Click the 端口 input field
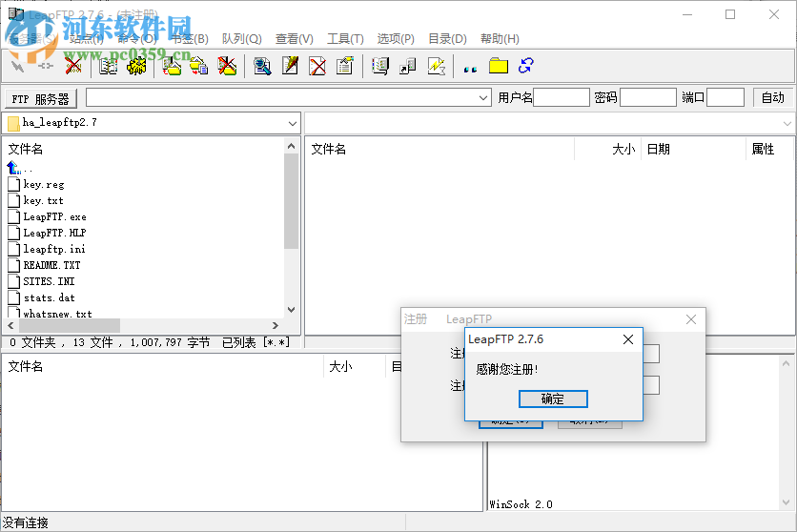 click(725, 97)
